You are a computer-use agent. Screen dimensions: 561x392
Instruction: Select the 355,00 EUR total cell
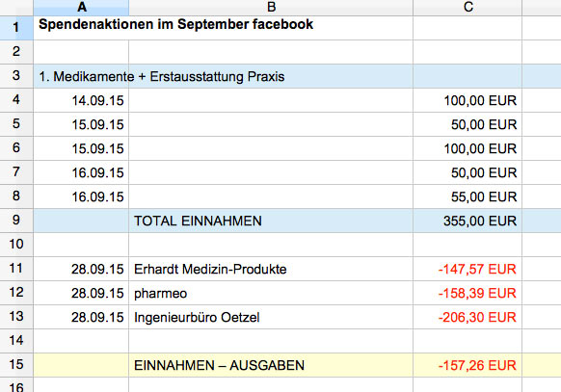tap(467, 221)
